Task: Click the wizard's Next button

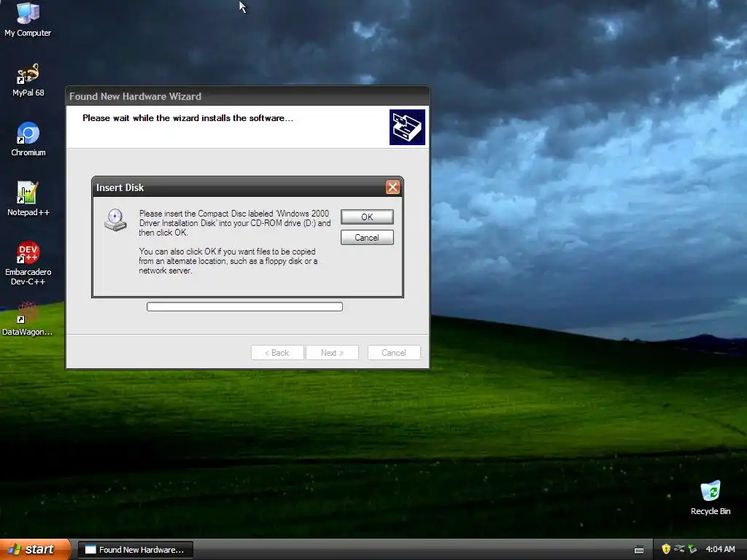Action: (332, 352)
